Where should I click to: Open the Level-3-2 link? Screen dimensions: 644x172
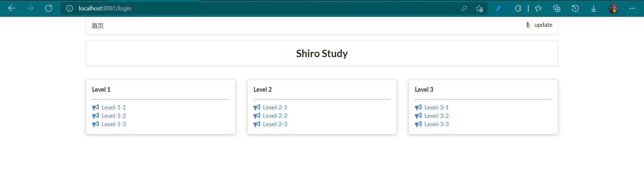436,116
